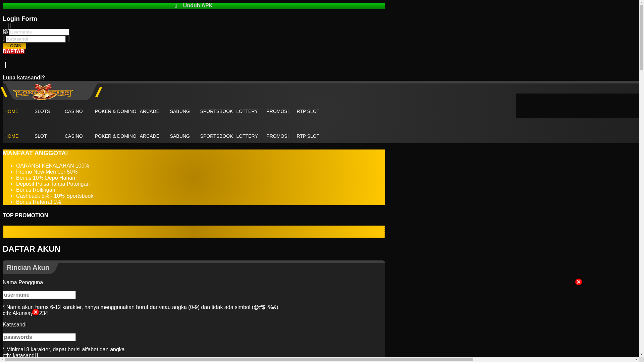This screenshot has height=362, width=644.
Task: Open CASINO in the SLOT menu row
Action: coord(74,136)
